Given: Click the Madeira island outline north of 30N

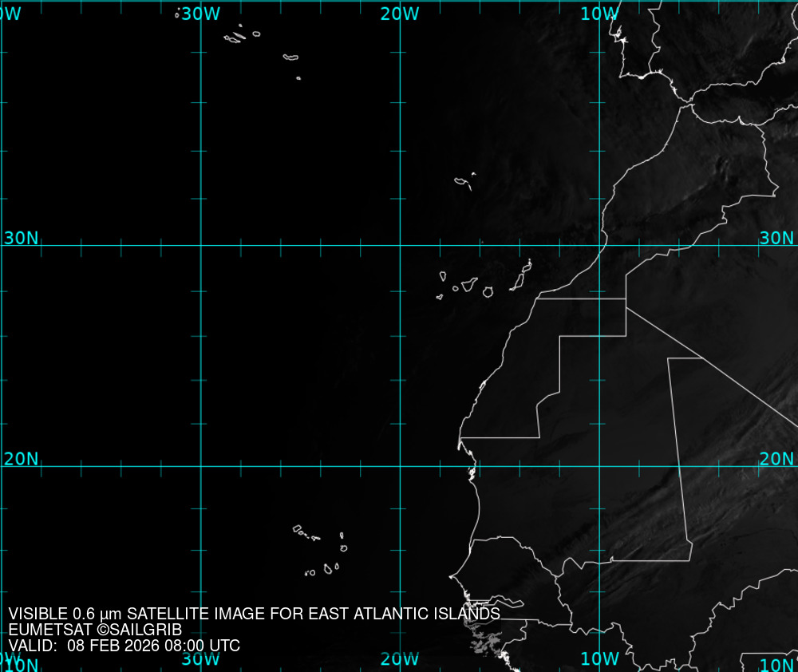Looking at the screenshot, I should (x=462, y=182).
